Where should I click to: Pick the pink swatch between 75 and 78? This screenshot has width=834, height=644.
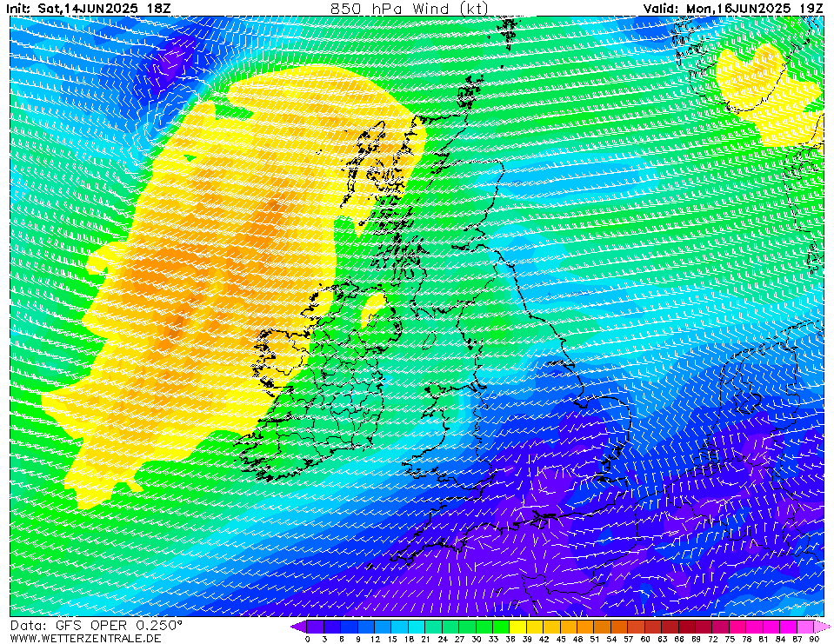coord(738,627)
